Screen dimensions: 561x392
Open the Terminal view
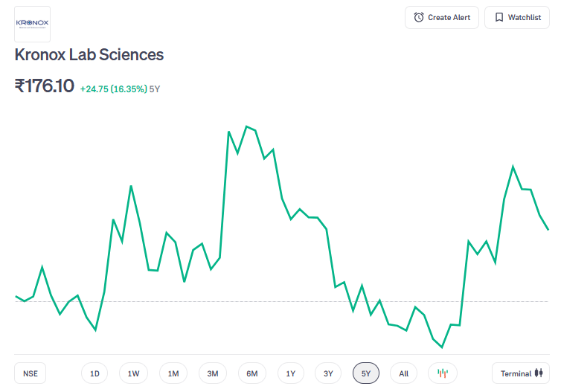coord(521,373)
